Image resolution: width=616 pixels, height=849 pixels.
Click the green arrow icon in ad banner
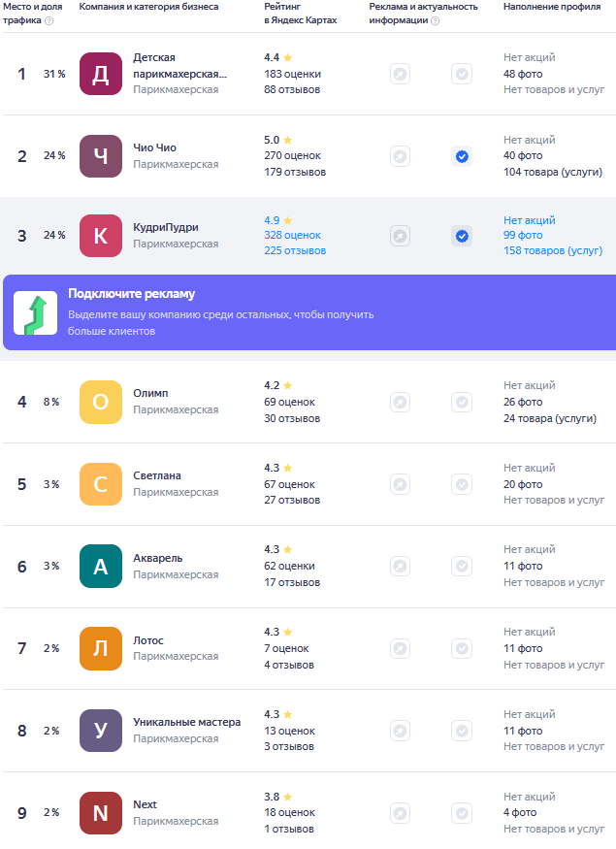pos(35,314)
